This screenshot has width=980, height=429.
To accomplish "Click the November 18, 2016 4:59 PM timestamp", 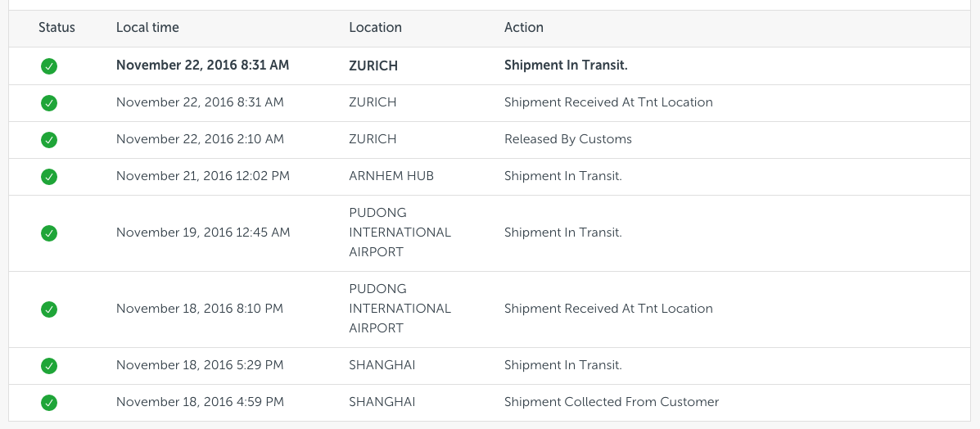I will pos(200,401).
